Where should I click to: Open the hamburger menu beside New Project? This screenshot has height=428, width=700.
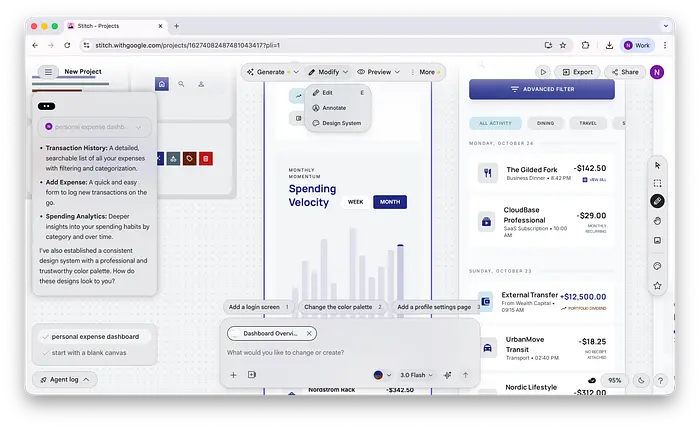coord(47,72)
